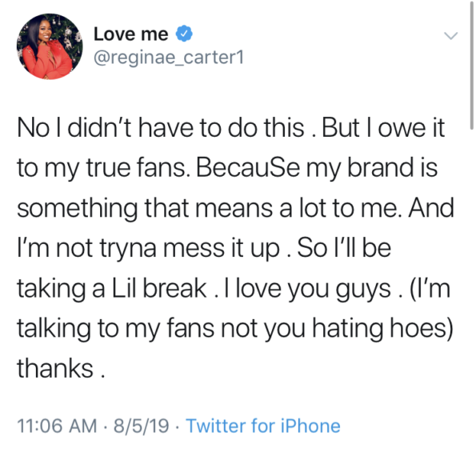
Task: Click the words 'my brand is'
Action: coord(371,168)
